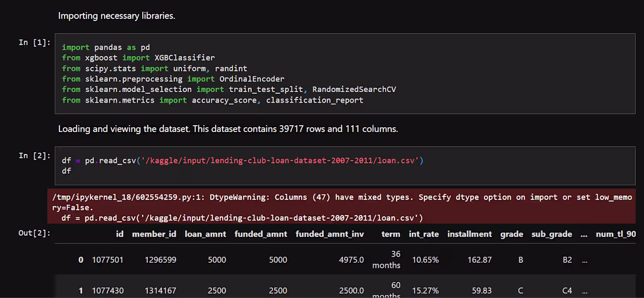
Task: Click the member_id column header
Action: (154, 234)
